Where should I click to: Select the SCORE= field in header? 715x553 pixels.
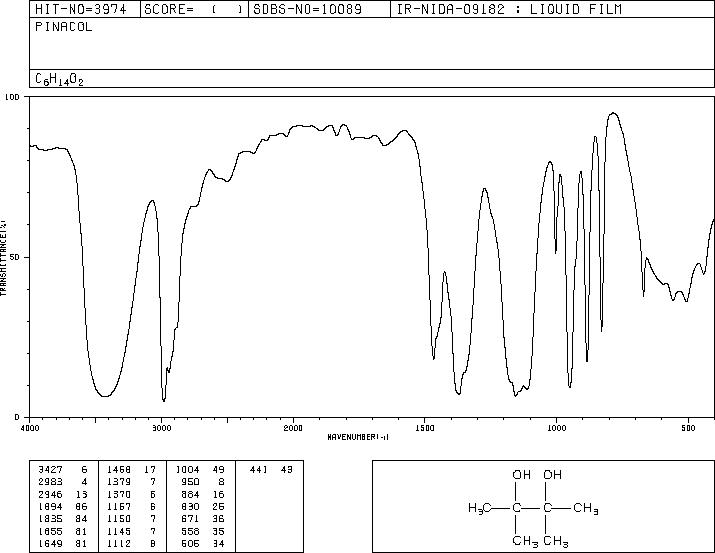(x=194, y=9)
